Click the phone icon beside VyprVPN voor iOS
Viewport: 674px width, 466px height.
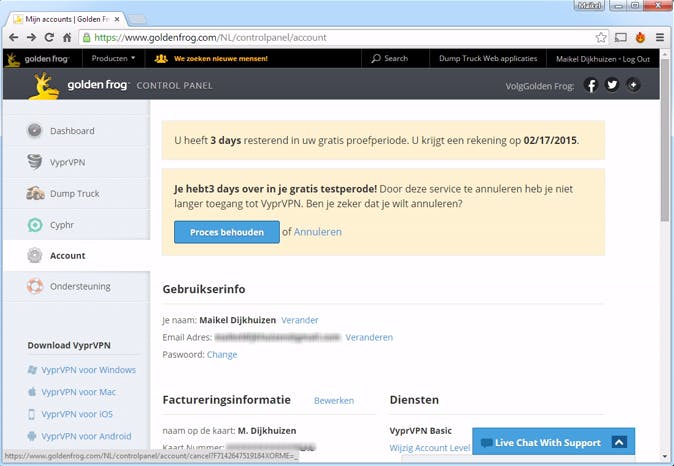pos(31,414)
